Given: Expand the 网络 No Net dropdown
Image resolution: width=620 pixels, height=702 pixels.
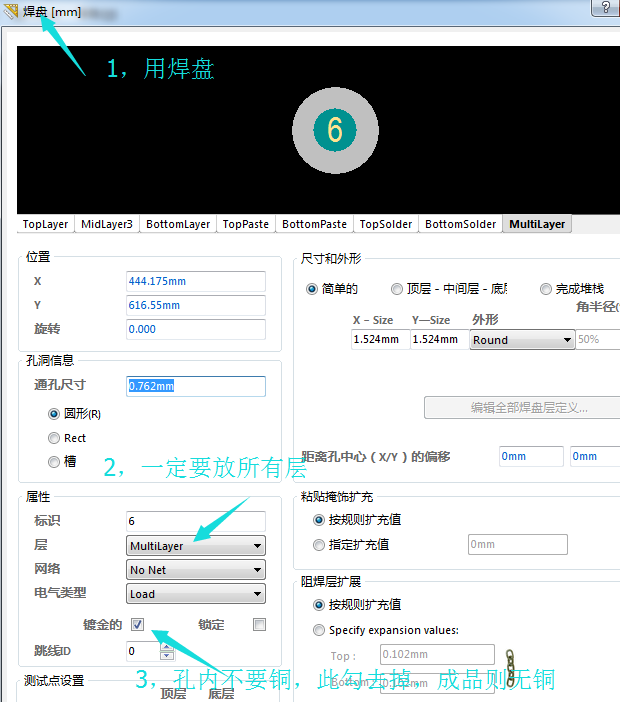Looking at the screenshot, I should [x=196, y=570].
